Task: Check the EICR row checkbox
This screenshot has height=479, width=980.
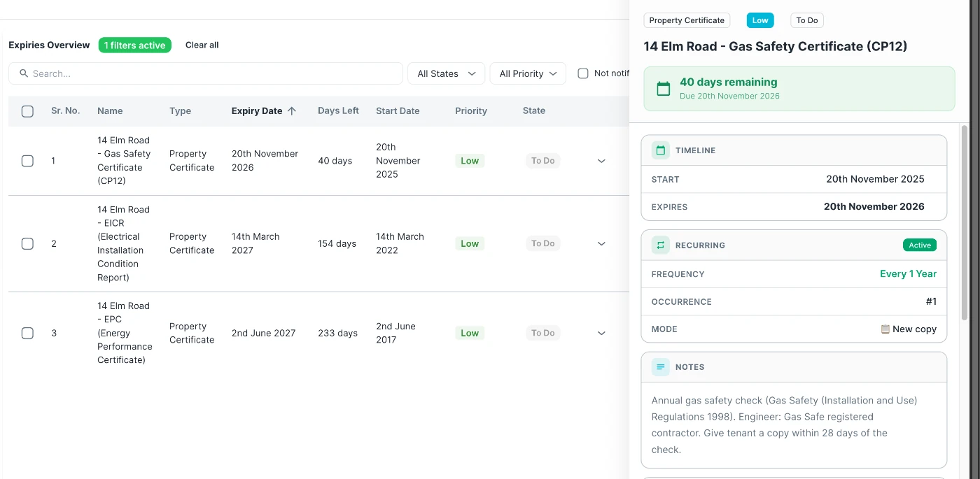Action: click(x=27, y=244)
